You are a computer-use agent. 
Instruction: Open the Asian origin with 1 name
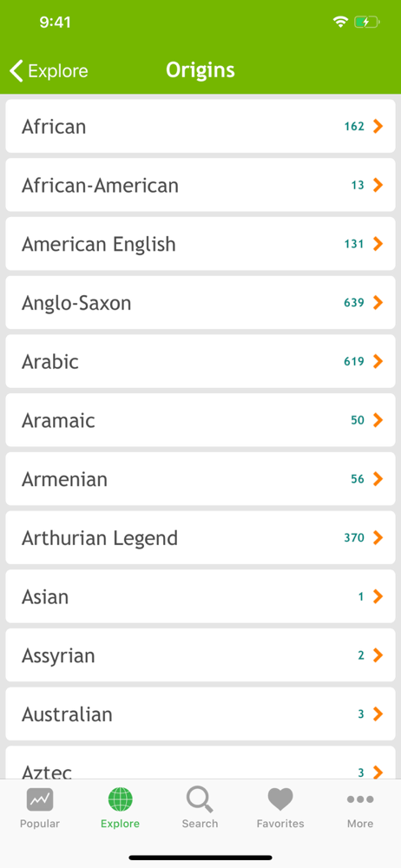pyautogui.click(x=200, y=595)
